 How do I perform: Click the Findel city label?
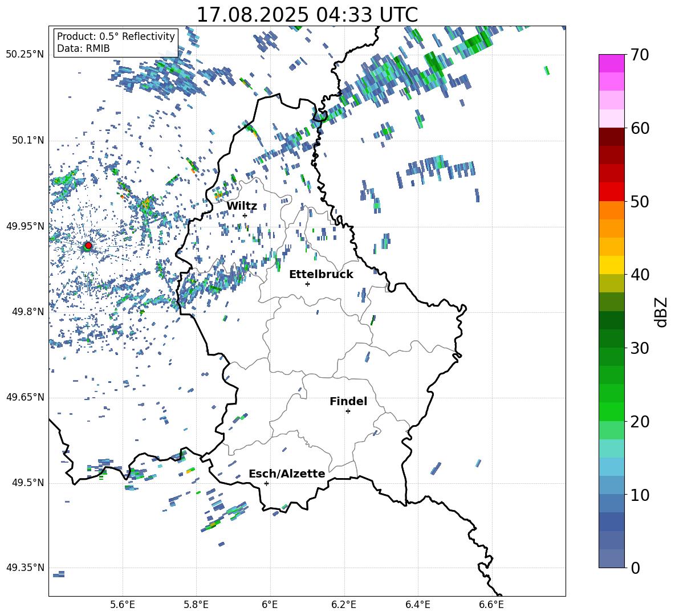point(348,401)
